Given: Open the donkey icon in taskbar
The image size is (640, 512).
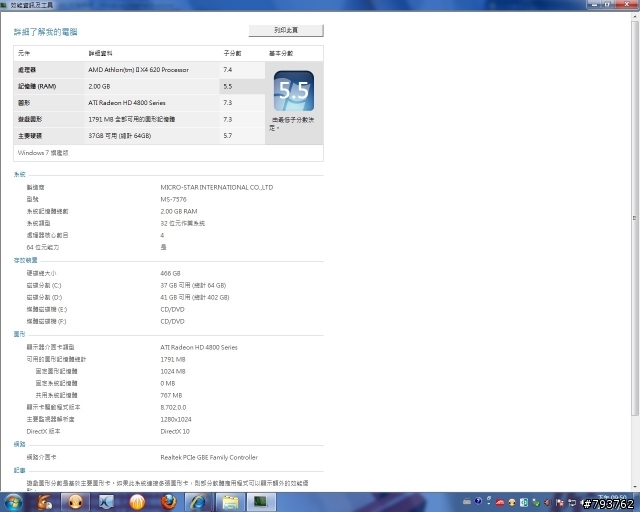Looking at the screenshot, I should point(44,502).
